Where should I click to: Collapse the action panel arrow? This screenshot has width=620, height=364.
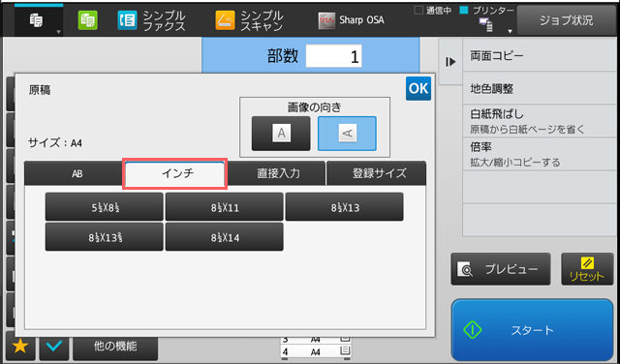tap(450, 62)
